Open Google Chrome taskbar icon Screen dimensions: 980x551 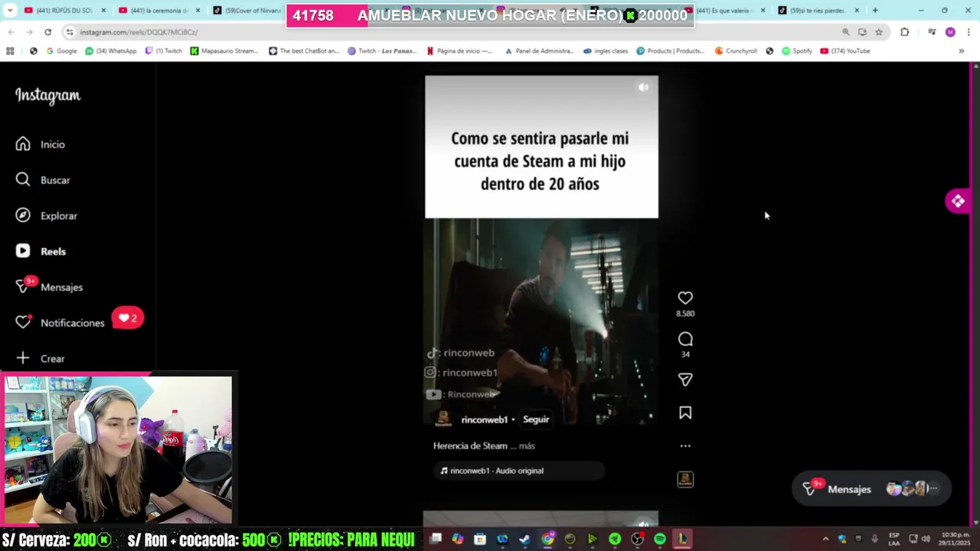(x=547, y=539)
